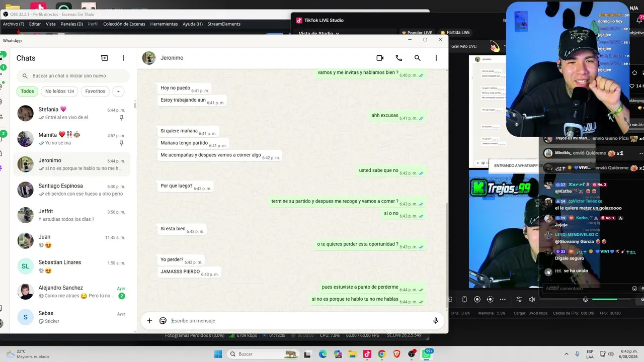644x362 pixels.
Task: Click the WhatsApp taskbar icon
Action: pyautogui.click(x=427, y=354)
